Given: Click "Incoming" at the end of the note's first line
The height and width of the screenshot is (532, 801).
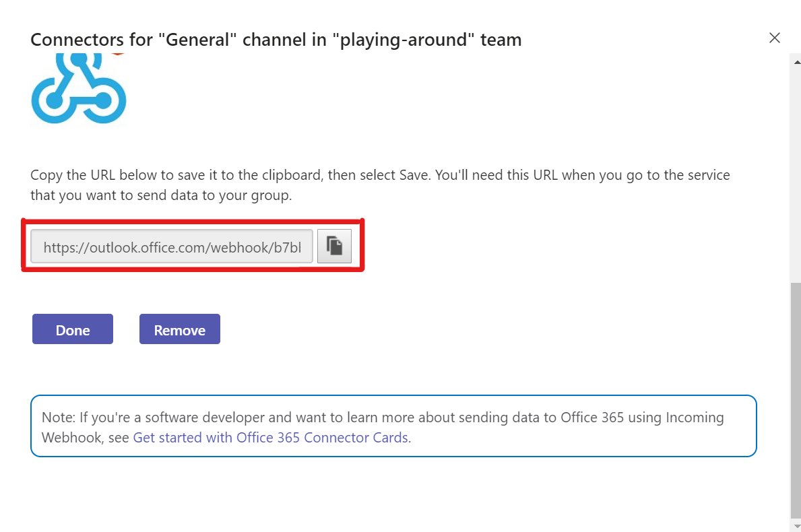Looking at the screenshot, I should tap(695, 417).
